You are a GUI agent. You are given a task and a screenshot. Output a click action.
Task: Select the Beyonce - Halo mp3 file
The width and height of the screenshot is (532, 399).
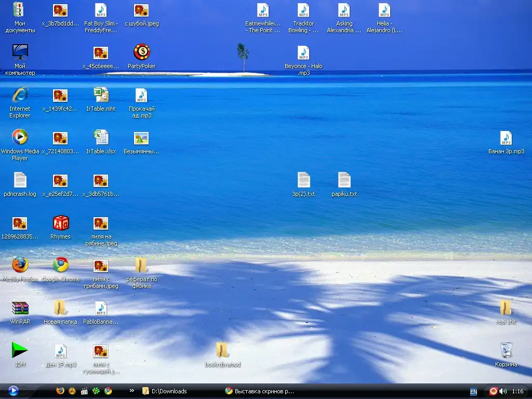click(303, 54)
